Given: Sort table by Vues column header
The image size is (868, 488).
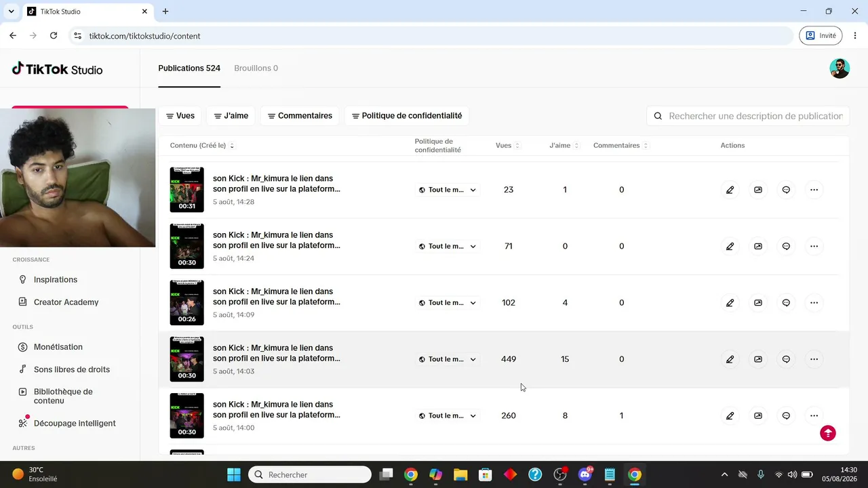Looking at the screenshot, I should point(508,146).
